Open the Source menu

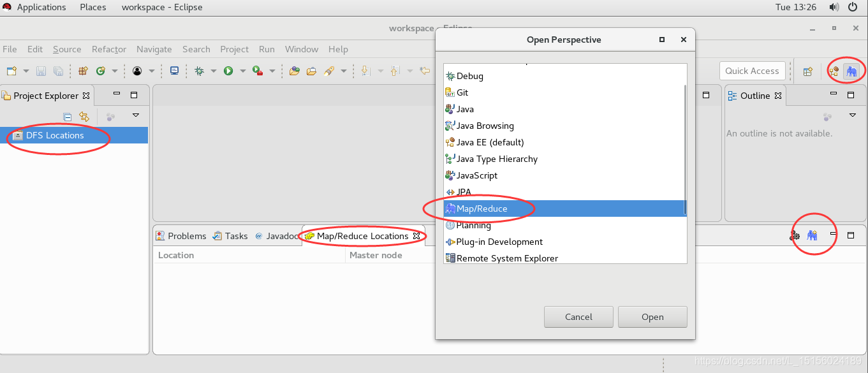tap(67, 49)
